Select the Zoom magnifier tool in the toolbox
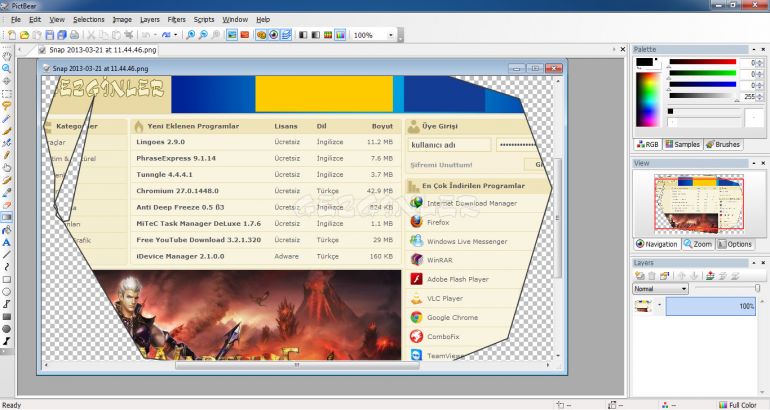The image size is (770, 410). click(x=6, y=69)
